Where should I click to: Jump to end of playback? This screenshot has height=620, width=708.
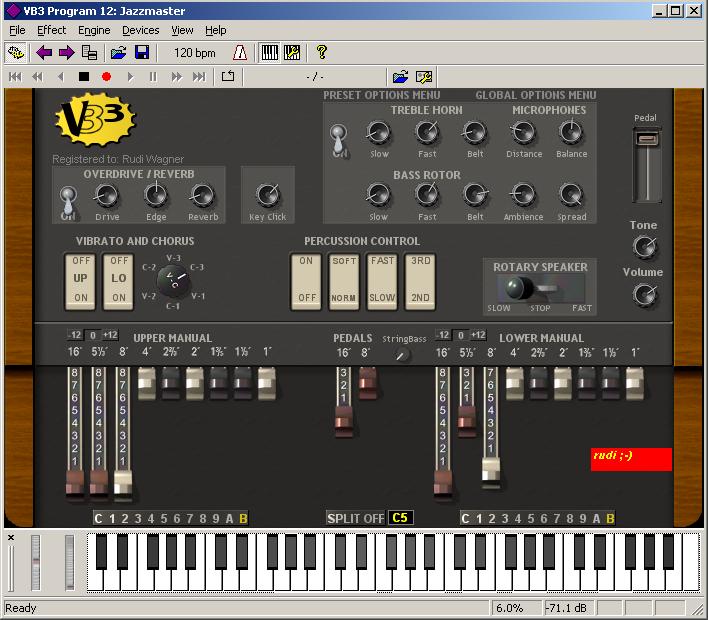point(199,77)
